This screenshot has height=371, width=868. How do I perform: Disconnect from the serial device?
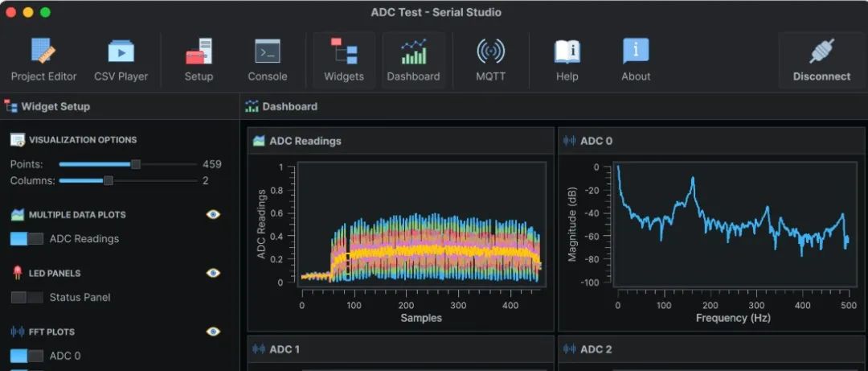(821, 60)
